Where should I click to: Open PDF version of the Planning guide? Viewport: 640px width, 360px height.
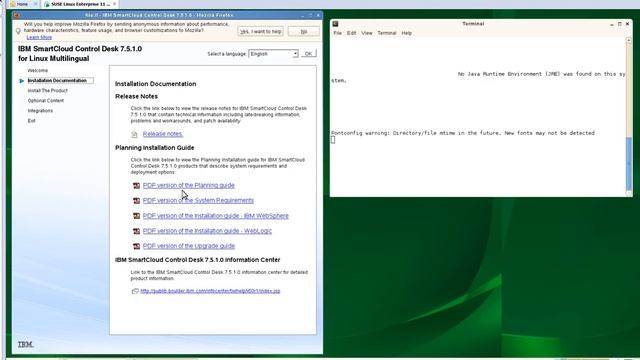click(189, 185)
